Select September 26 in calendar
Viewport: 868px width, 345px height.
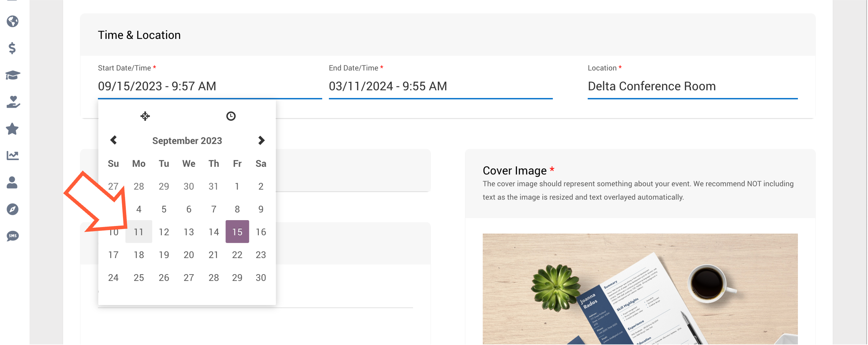(164, 278)
